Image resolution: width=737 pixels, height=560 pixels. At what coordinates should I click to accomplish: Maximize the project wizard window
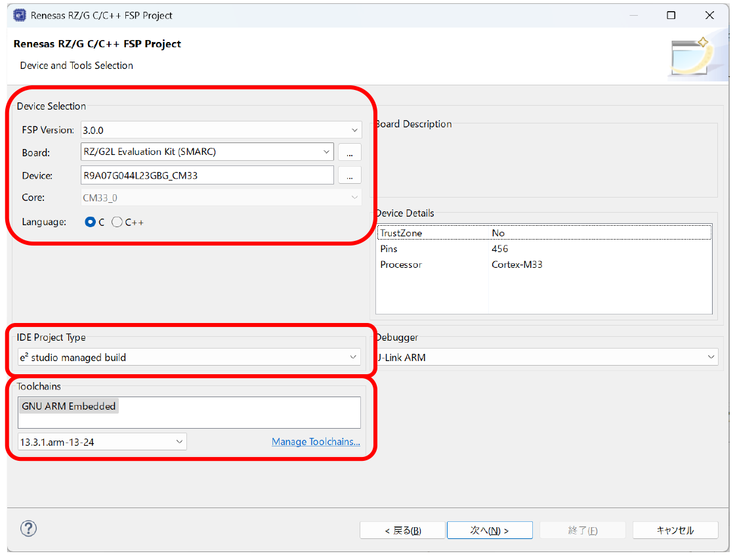pyautogui.click(x=671, y=15)
